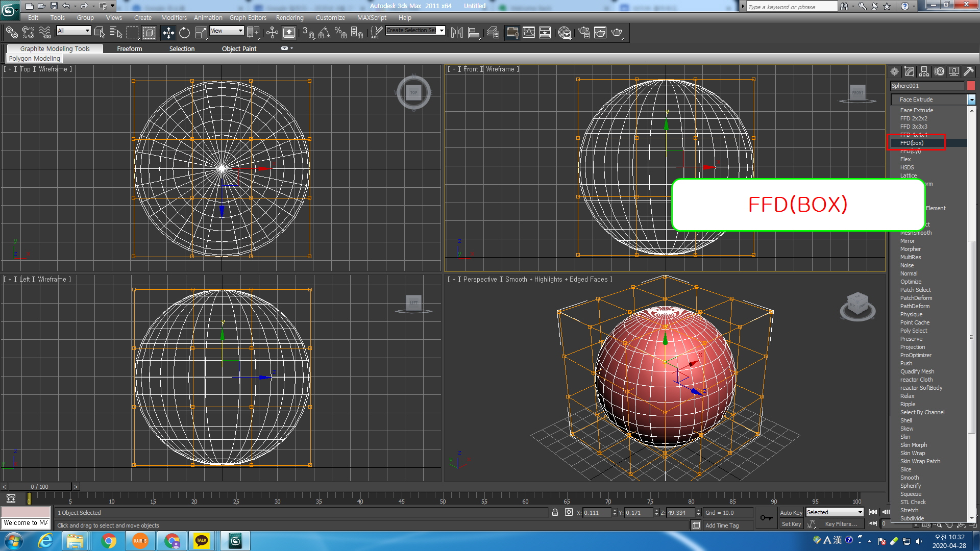Image resolution: width=980 pixels, height=551 pixels.
Task: Activate the Select and Rotate tool
Action: point(184,33)
